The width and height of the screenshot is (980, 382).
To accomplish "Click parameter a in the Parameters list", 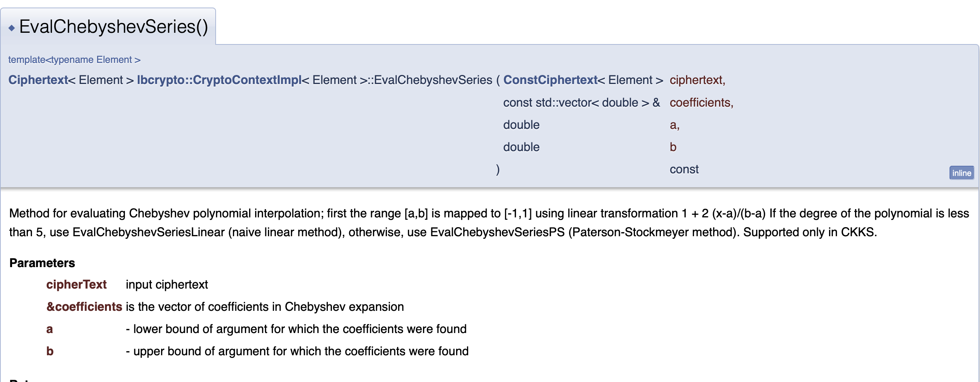I will click(49, 329).
